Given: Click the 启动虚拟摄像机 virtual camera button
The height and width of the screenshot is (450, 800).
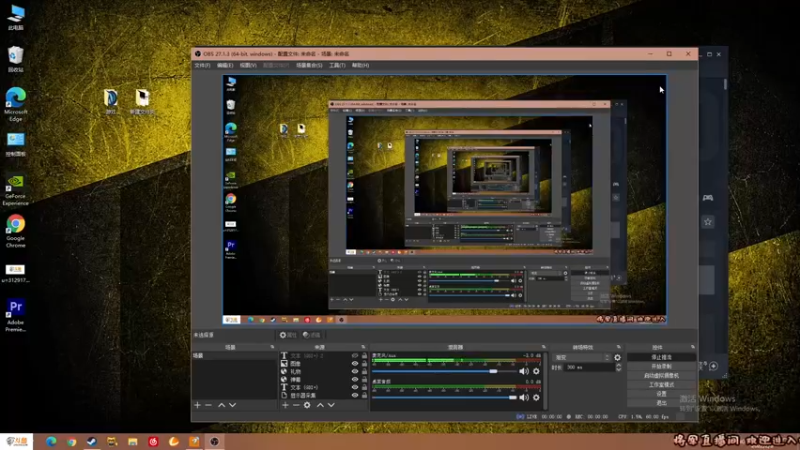Looking at the screenshot, I should [661, 376].
